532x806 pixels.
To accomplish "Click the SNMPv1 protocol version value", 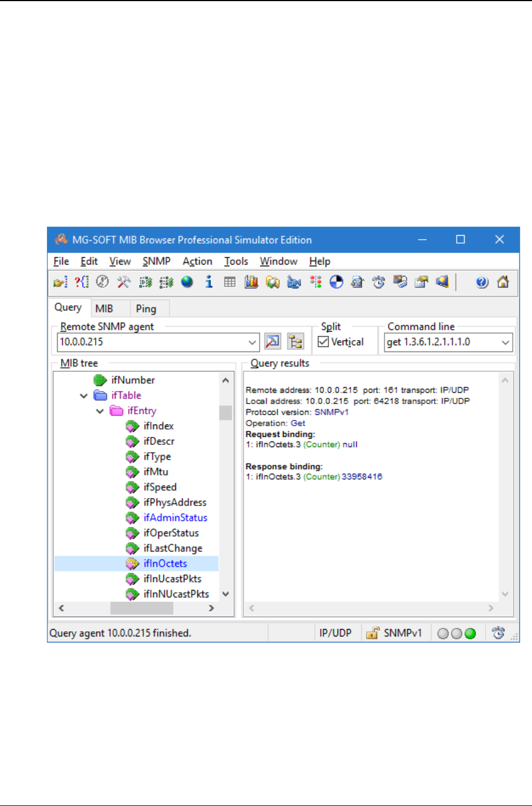I will (x=331, y=412).
